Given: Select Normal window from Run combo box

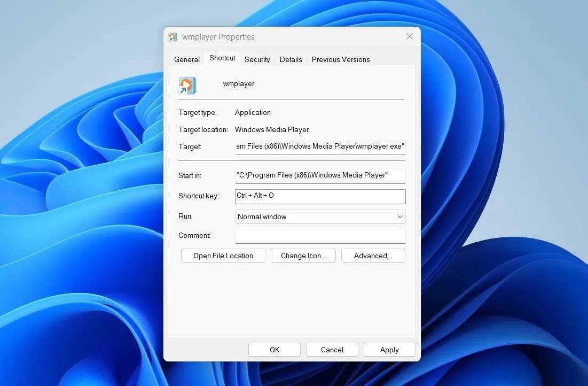Looking at the screenshot, I should tap(319, 217).
